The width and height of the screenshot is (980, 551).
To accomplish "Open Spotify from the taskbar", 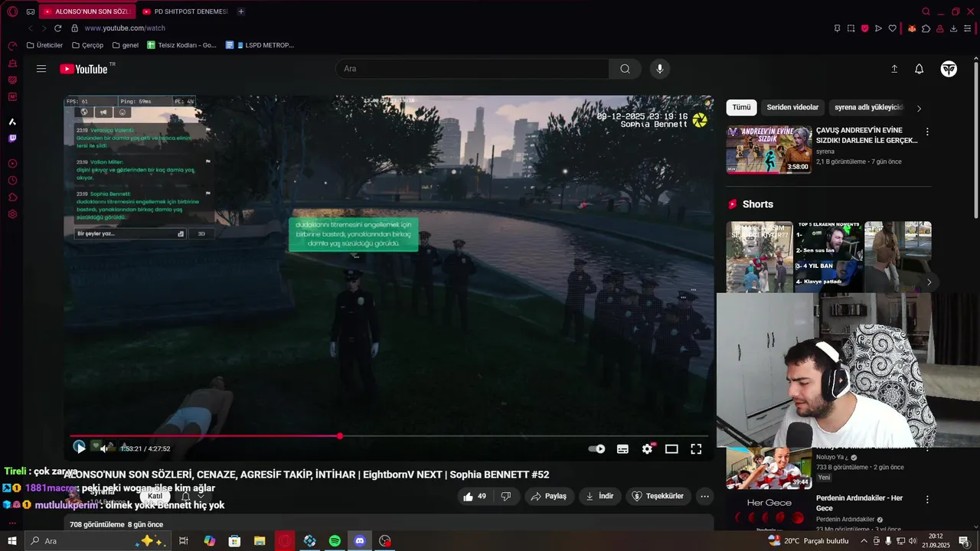I will tap(335, 541).
